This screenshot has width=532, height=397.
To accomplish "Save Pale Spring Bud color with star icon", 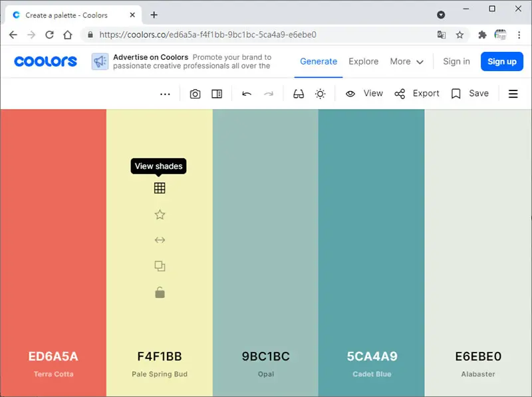I will (160, 214).
